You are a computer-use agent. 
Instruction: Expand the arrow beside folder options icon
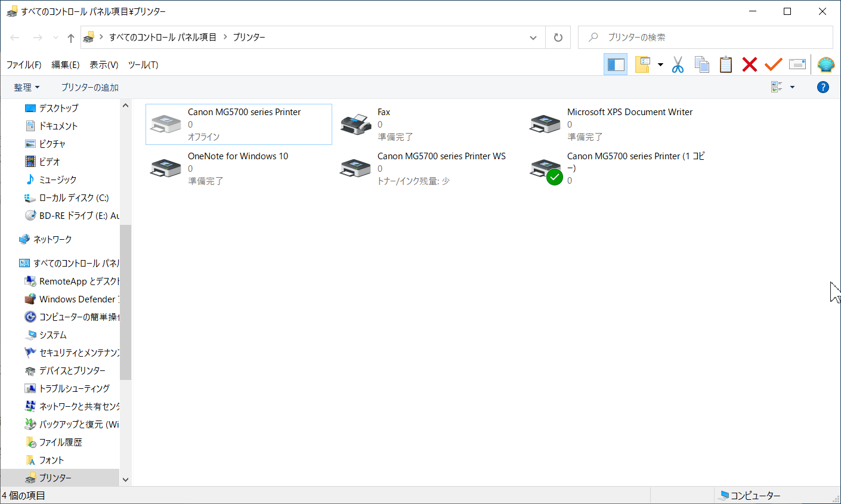[660, 64]
